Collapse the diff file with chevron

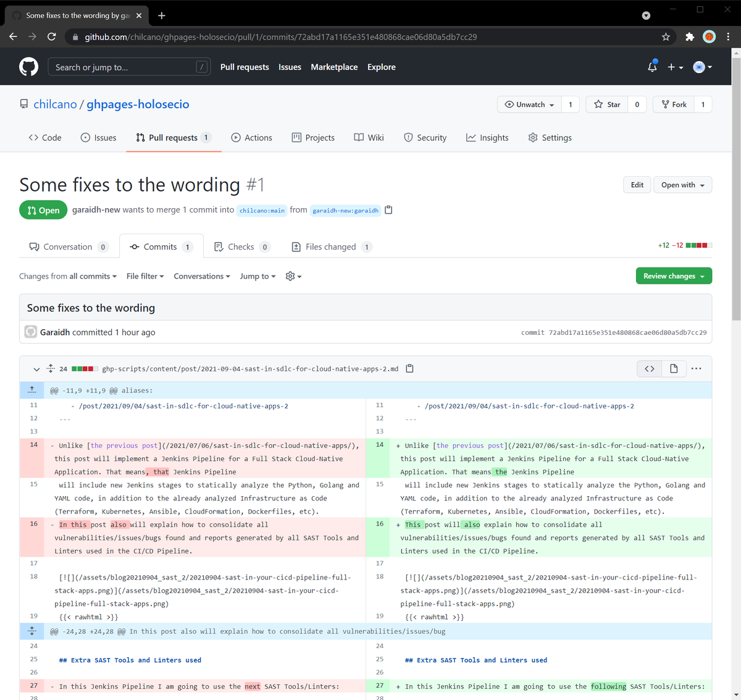(36, 369)
